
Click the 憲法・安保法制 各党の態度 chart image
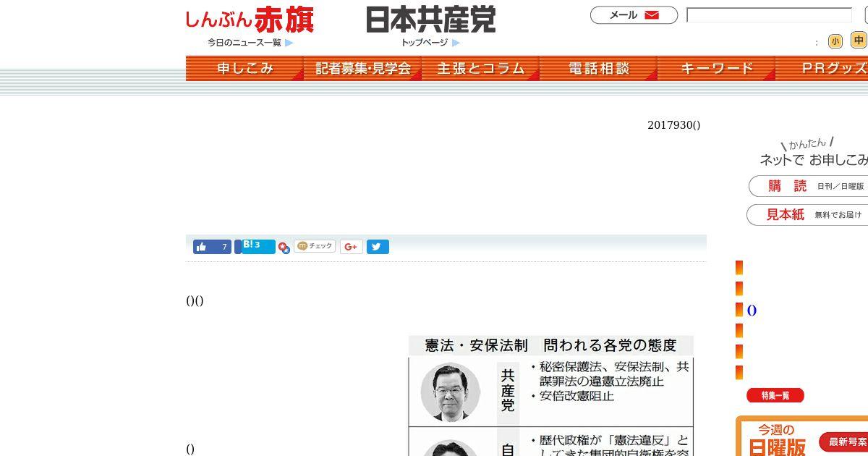(550, 395)
